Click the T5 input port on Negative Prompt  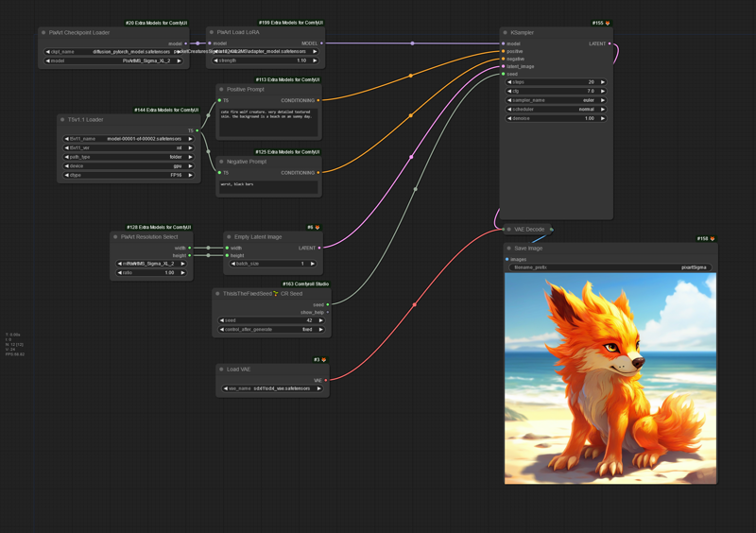pyautogui.click(x=219, y=173)
